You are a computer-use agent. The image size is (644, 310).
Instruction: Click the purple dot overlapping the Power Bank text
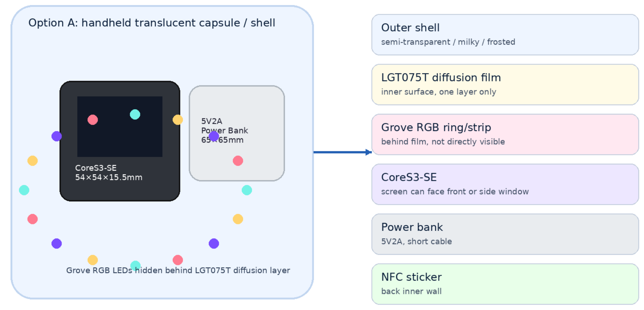click(x=214, y=136)
